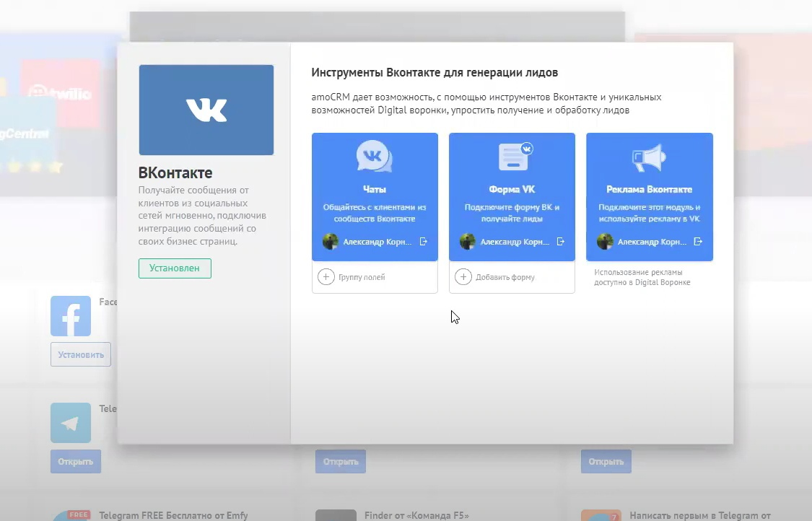The height and width of the screenshot is (521, 812).
Task: Click middle Открыть button in background page
Action: coord(341,461)
